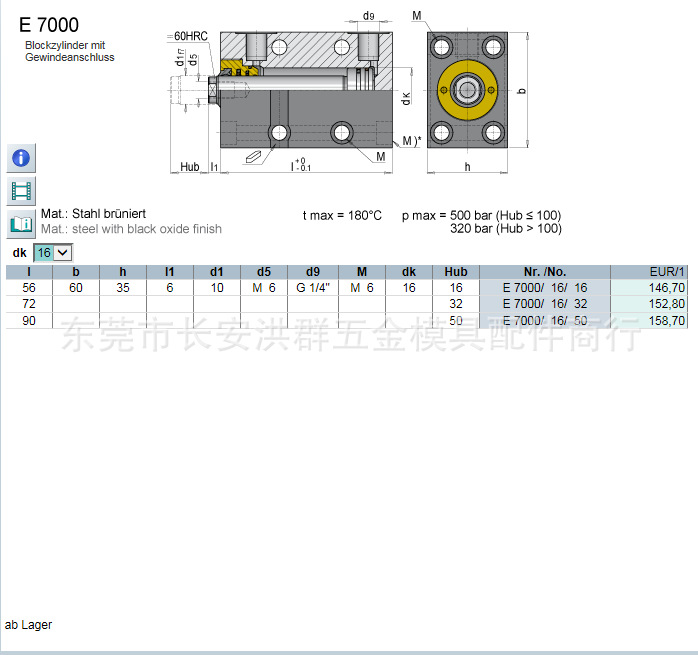The width and height of the screenshot is (698, 655).
Task: Click the G 1/4" thread value cell
Action: tap(313, 287)
